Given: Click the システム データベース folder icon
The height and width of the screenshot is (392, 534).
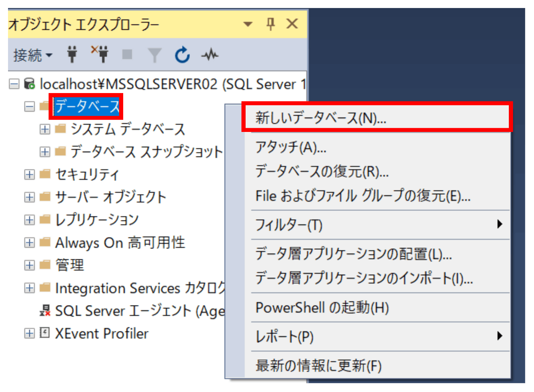Looking at the screenshot, I should (60, 129).
